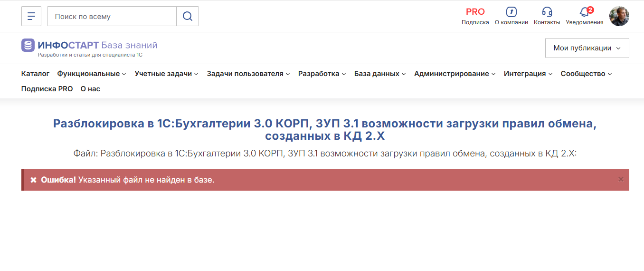Image resolution: width=644 pixels, height=271 pixels.
Task: Expand the Мои публикации dropdown
Action: [587, 48]
